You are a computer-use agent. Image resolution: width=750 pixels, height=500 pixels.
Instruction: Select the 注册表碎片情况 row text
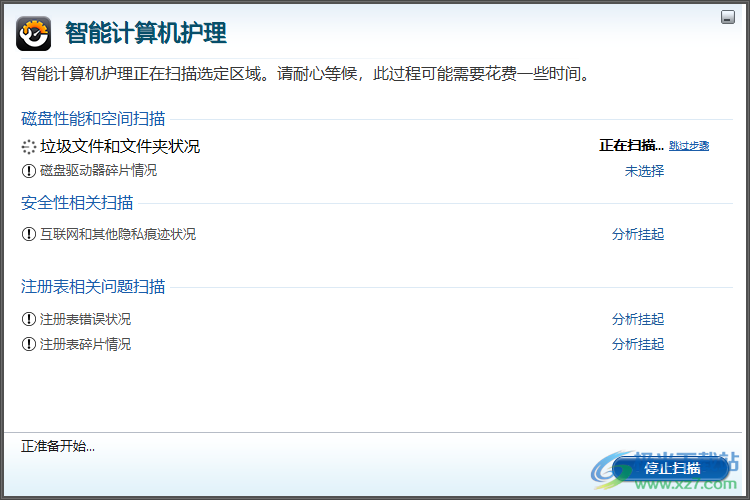pos(85,344)
